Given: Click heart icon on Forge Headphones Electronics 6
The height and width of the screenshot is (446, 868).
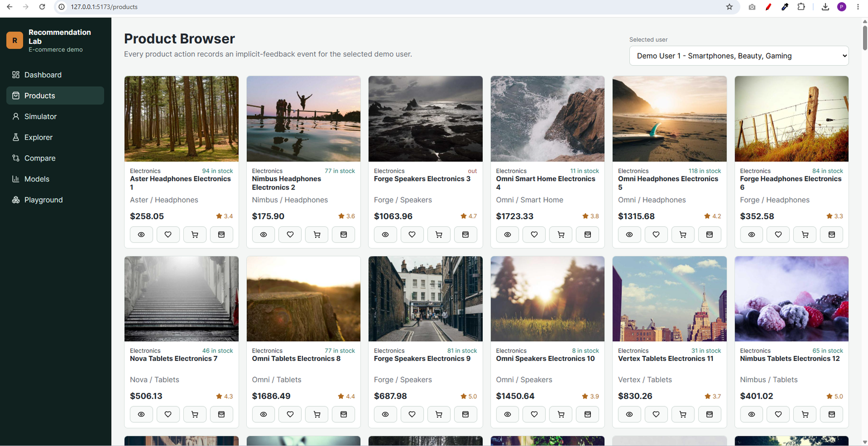Looking at the screenshot, I should tap(778, 234).
